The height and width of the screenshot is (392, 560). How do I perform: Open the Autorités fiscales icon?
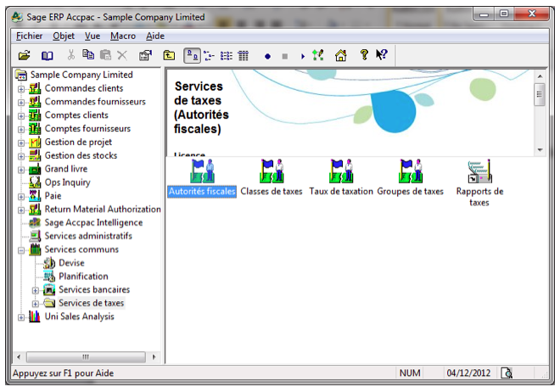202,178
